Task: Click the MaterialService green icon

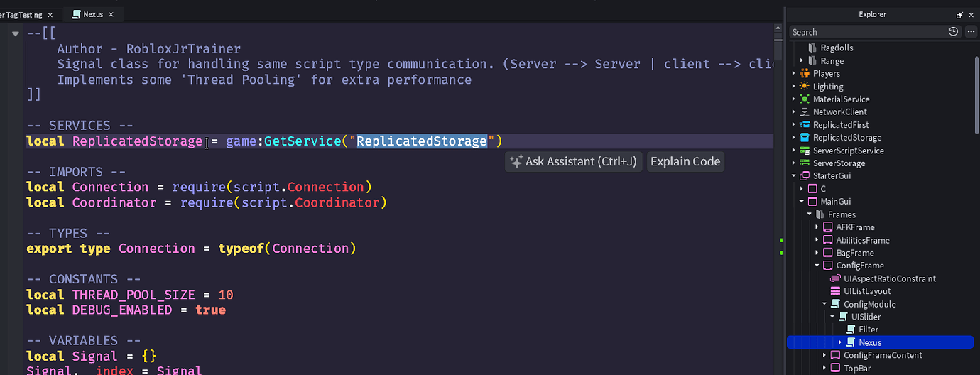Action: pos(805,99)
